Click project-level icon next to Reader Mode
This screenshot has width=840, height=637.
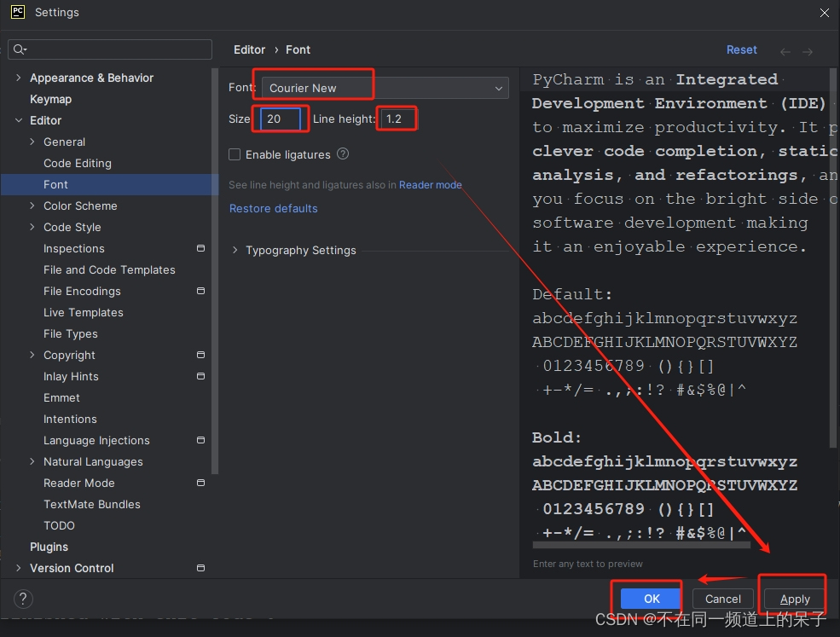201,483
